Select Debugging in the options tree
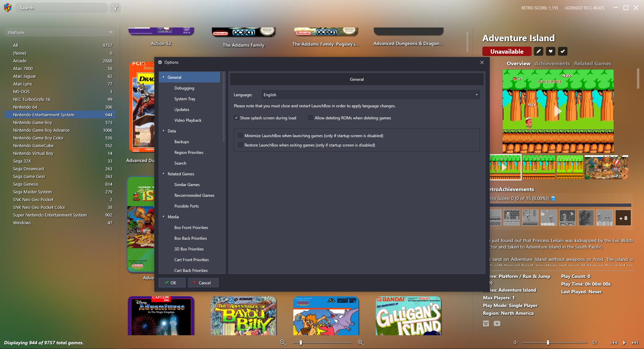 click(184, 88)
